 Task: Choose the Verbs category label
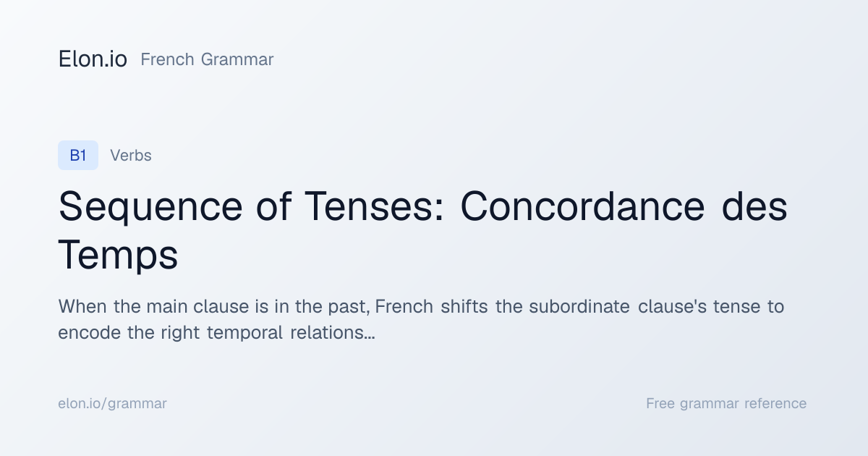[131, 155]
